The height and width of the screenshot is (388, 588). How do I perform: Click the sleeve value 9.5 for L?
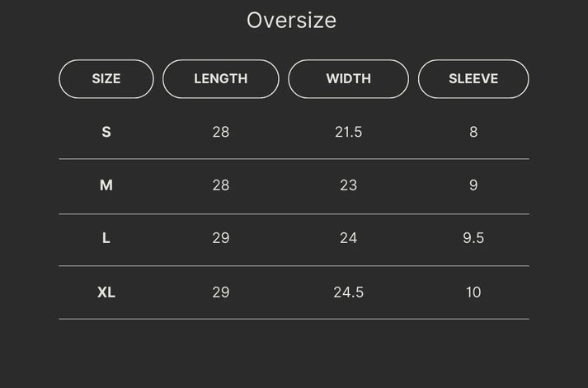(473, 238)
